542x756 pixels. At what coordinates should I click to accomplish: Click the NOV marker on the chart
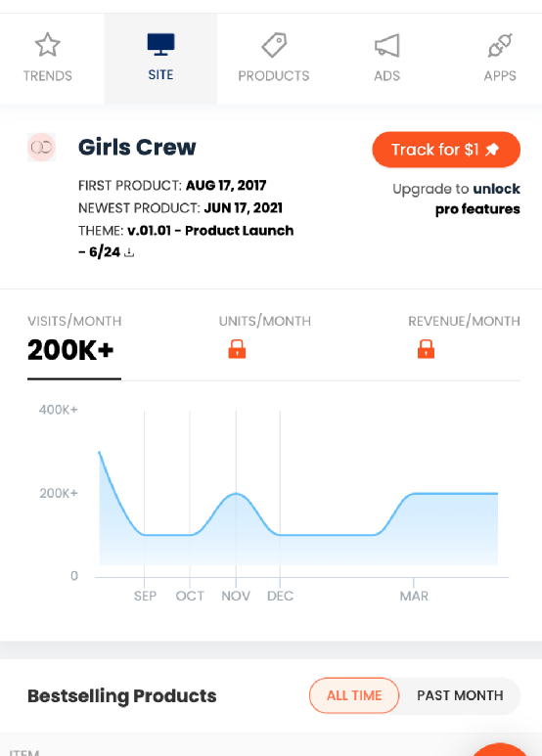coord(236,596)
